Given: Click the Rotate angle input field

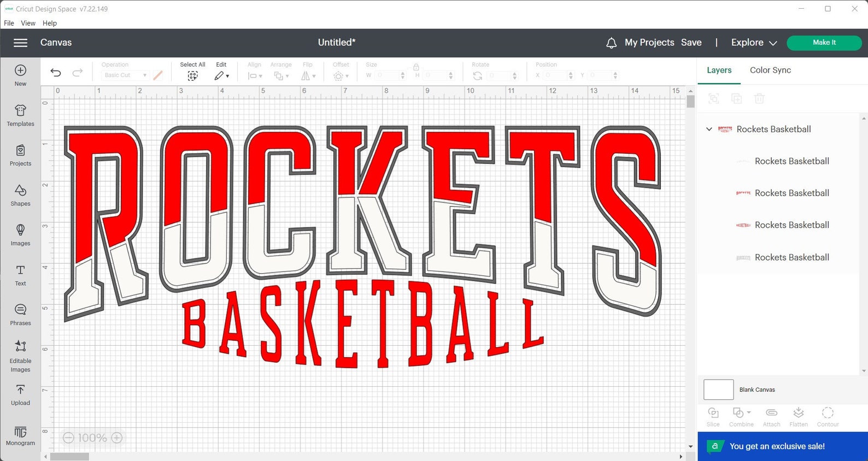Looking at the screenshot, I should [x=502, y=75].
